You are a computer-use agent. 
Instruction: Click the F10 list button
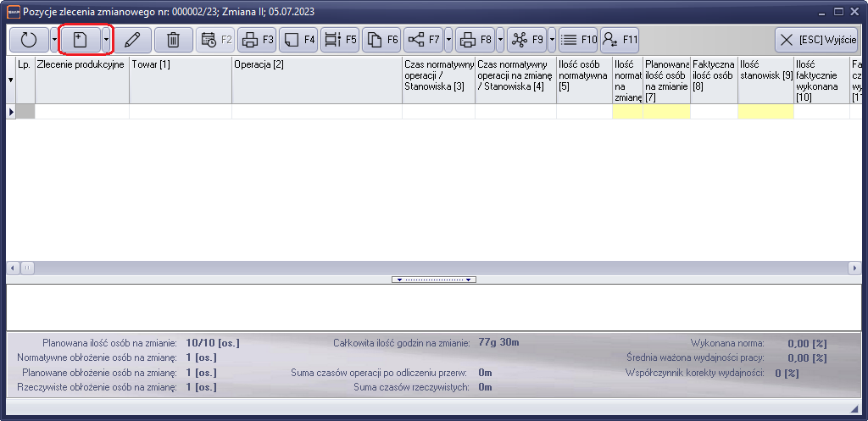tap(578, 40)
